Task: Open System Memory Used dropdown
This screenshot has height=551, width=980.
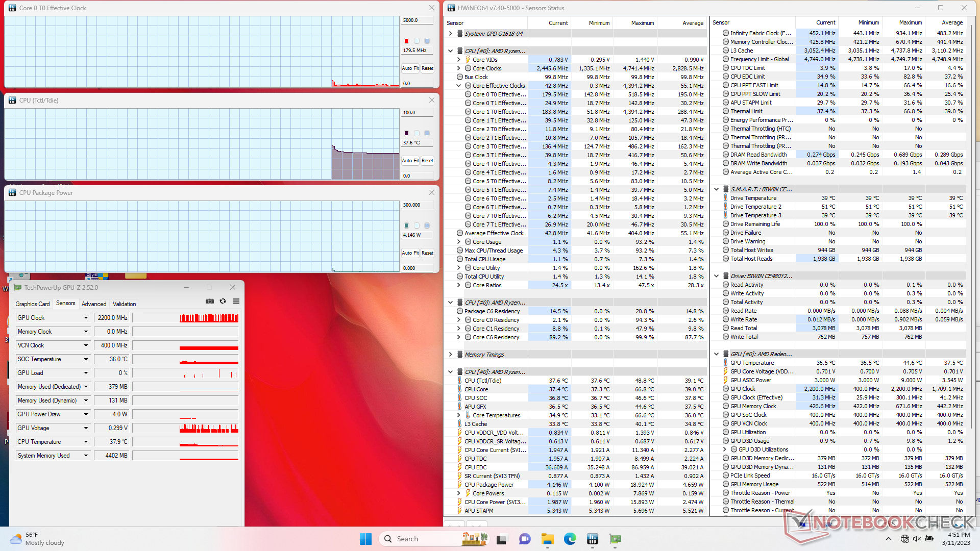Action: [x=86, y=456]
